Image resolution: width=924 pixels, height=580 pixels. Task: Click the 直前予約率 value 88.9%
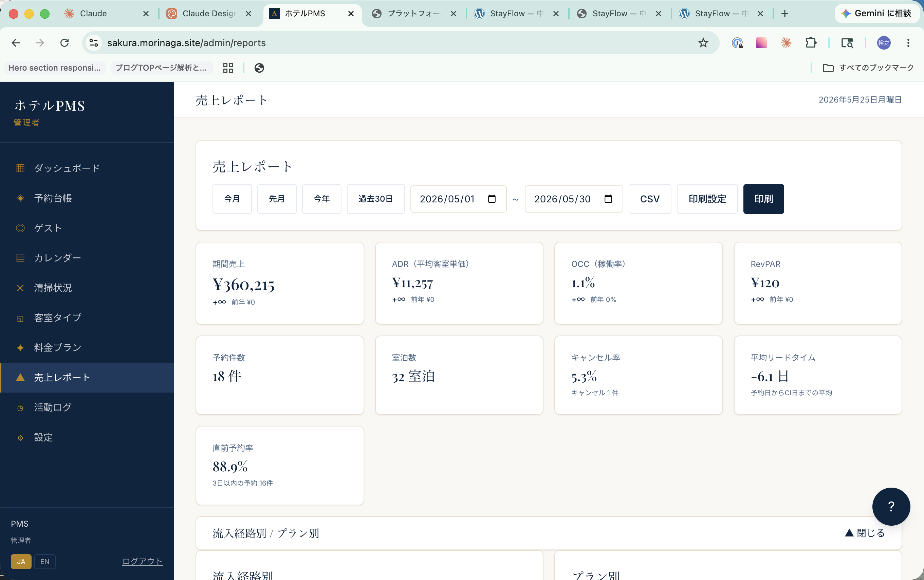[230, 467]
